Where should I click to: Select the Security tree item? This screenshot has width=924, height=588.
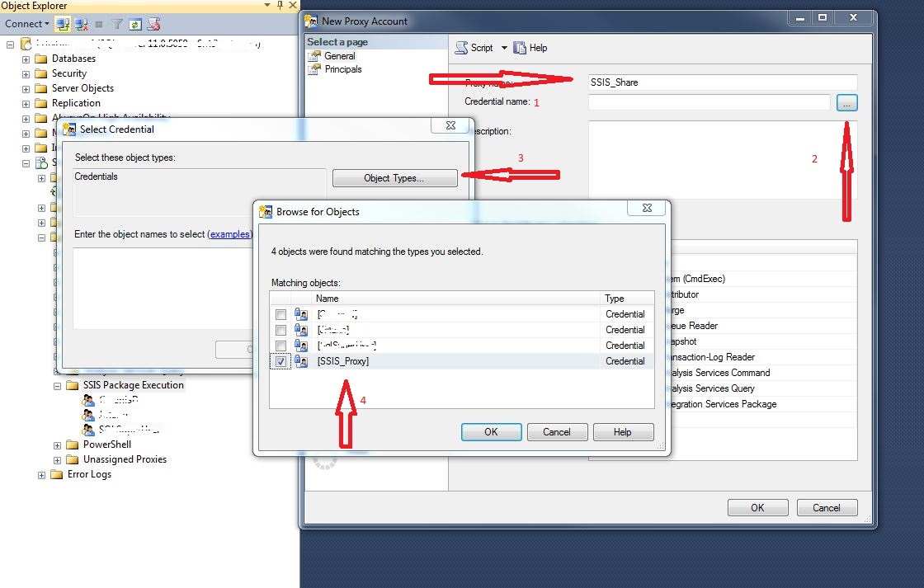click(x=69, y=73)
